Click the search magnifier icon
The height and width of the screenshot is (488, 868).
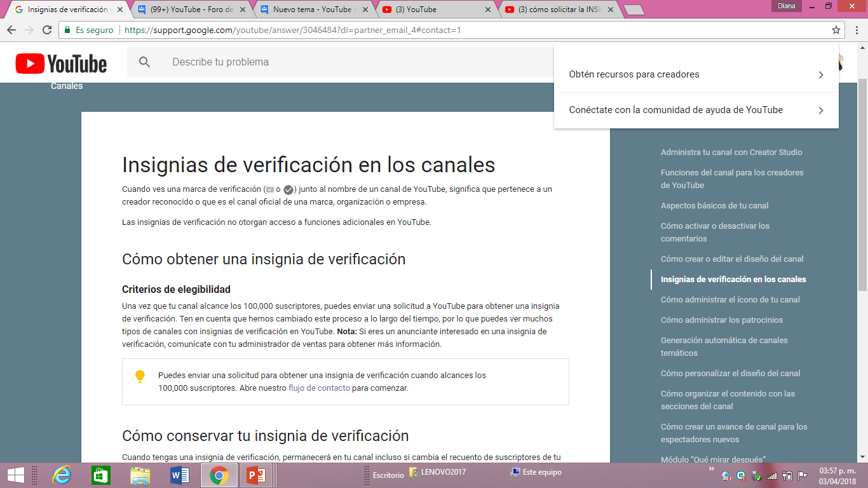145,62
